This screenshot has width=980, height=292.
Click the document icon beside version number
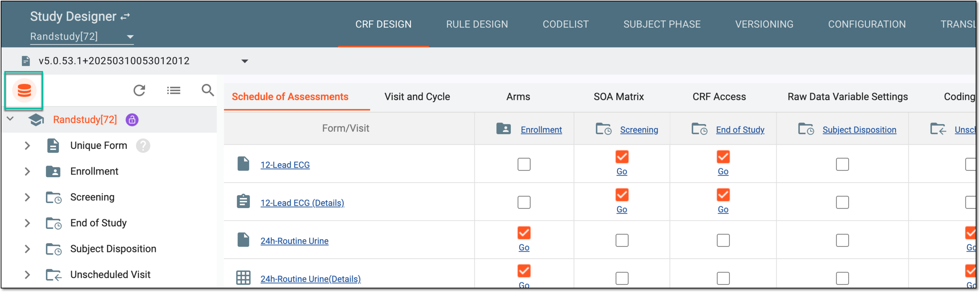[x=26, y=61]
